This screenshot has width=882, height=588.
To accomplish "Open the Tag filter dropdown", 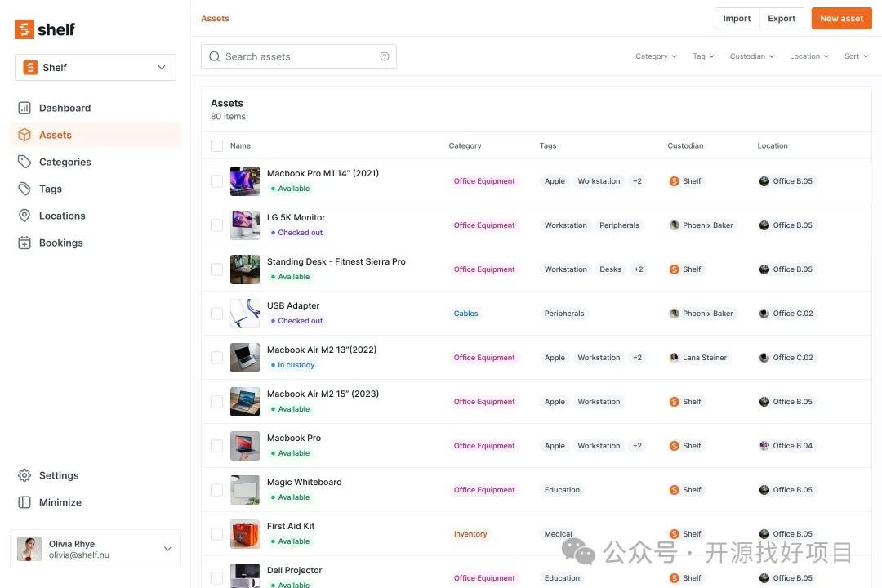I will [703, 56].
